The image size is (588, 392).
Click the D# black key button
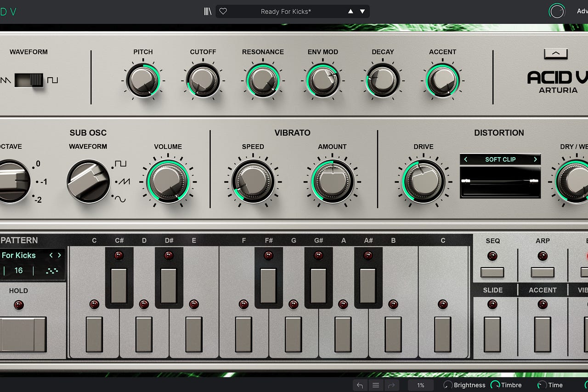coord(169,286)
